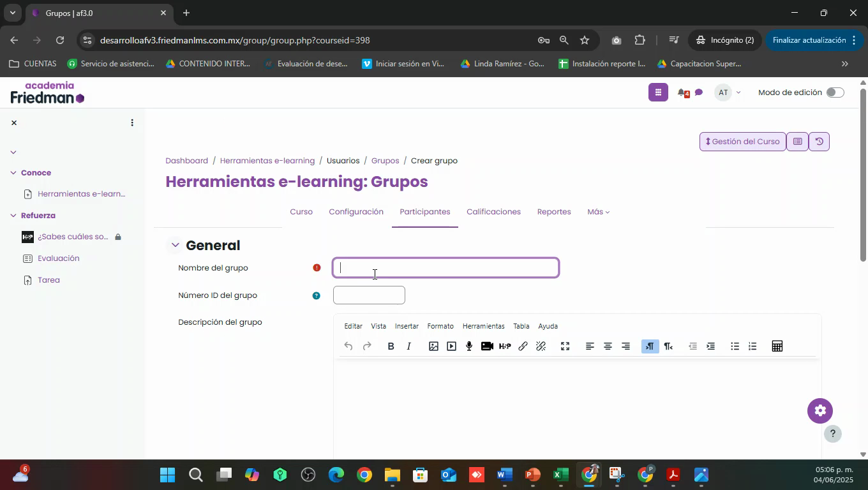Insert H5P content from the editor toolbar
The width and height of the screenshot is (868, 490).
coord(505,346)
